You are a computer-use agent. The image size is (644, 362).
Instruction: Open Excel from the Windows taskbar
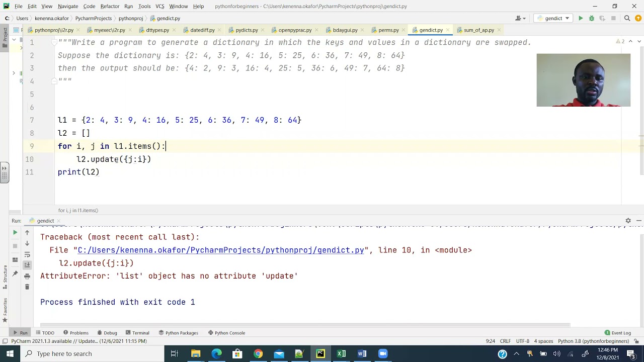341,353
